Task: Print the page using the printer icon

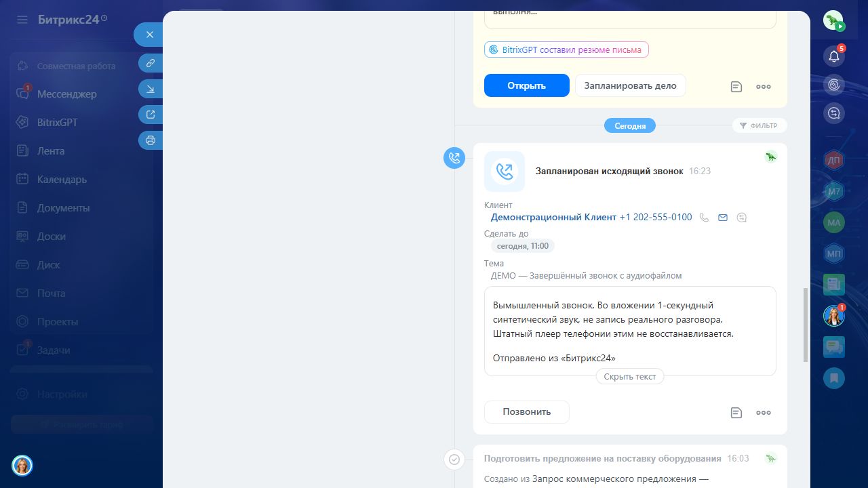Action: point(151,140)
